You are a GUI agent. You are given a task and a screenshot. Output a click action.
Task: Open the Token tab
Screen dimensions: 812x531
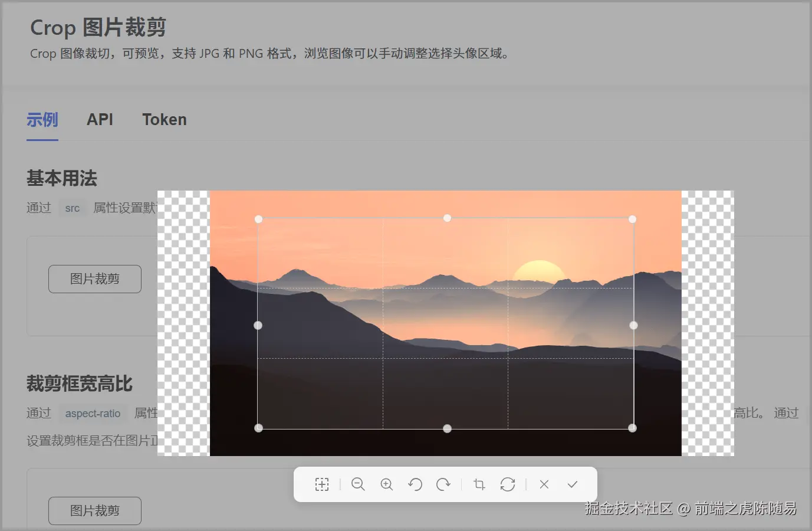165,120
